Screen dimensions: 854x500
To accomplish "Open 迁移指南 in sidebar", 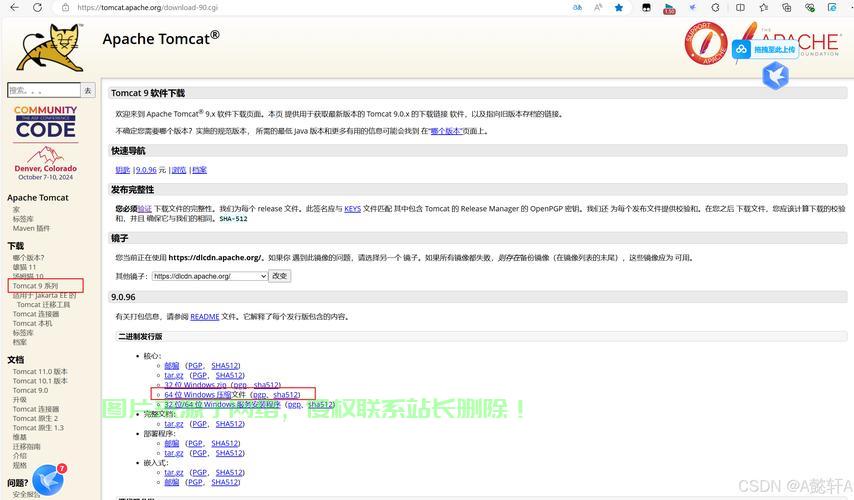I will (27, 447).
